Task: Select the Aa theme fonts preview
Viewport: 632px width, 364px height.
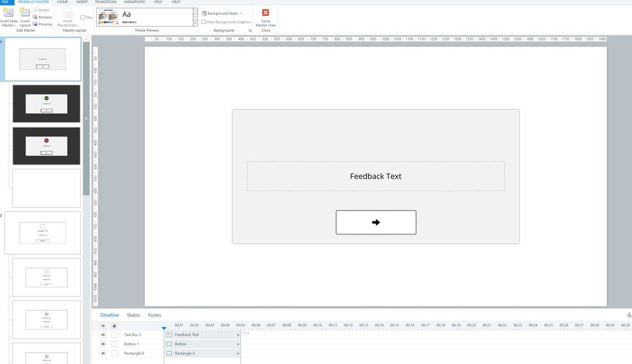Action: [127, 14]
